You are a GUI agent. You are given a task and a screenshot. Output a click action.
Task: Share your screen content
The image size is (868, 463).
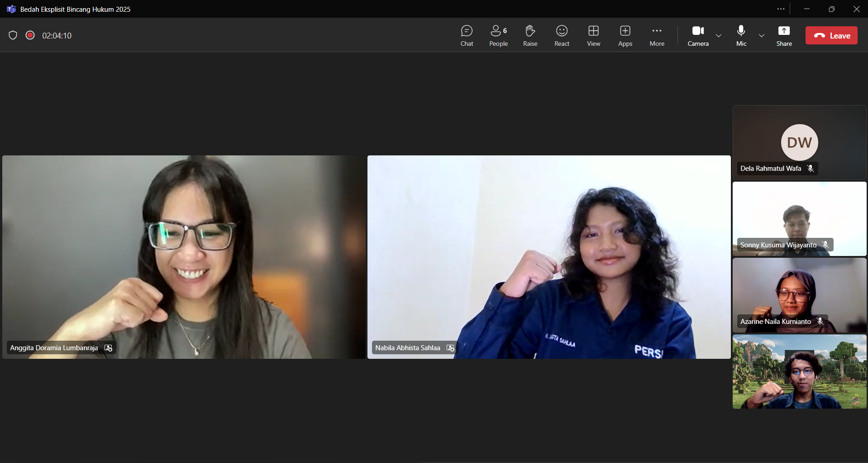pyautogui.click(x=784, y=36)
